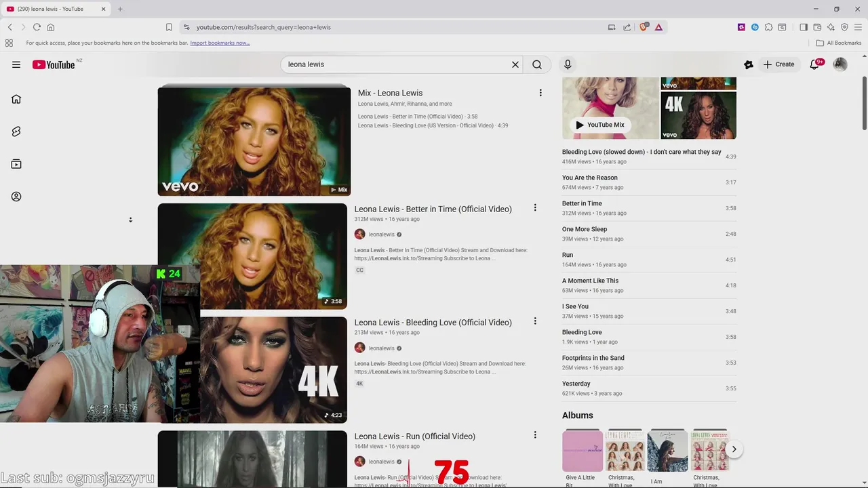Play One More Sleep song
This screenshot has height=488, width=868.
coord(649,234)
